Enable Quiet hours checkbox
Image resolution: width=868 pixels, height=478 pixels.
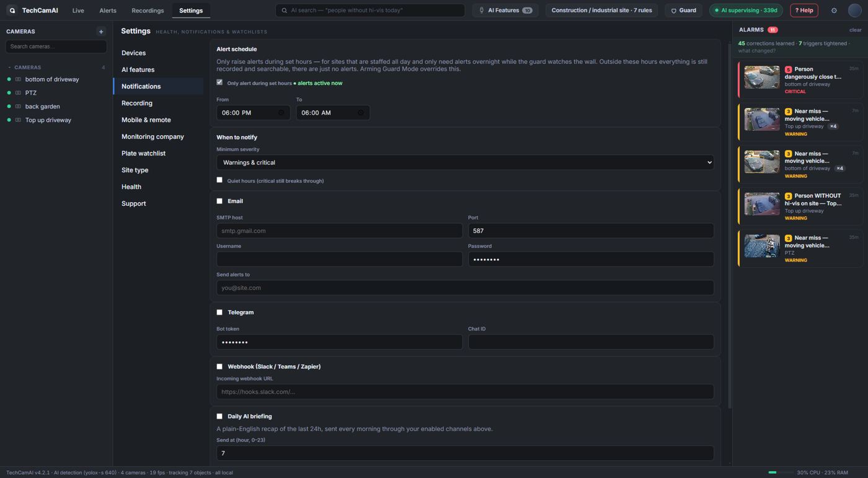point(219,180)
